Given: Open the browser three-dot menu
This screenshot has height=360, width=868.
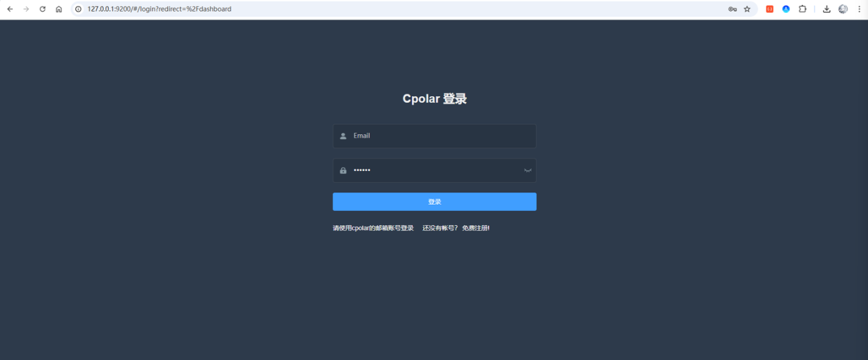Looking at the screenshot, I should click(x=859, y=9).
